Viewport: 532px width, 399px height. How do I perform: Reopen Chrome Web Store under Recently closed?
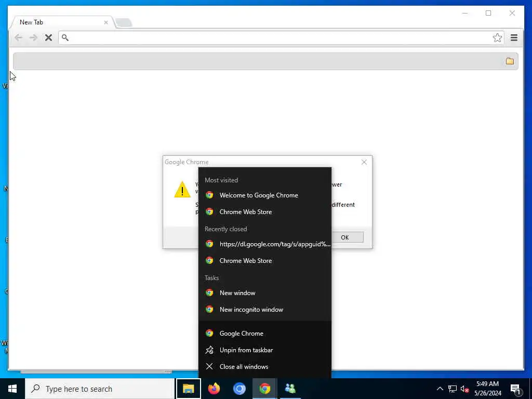265,261
